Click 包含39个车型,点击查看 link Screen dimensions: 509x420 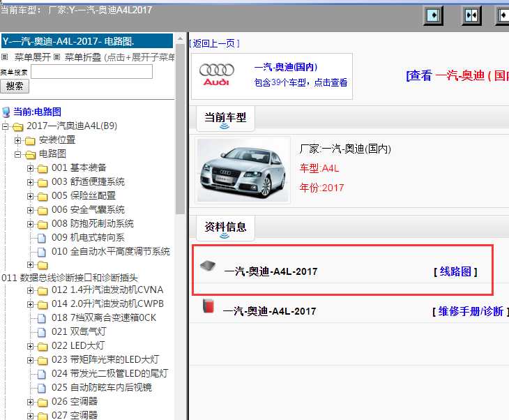[301, 82]
